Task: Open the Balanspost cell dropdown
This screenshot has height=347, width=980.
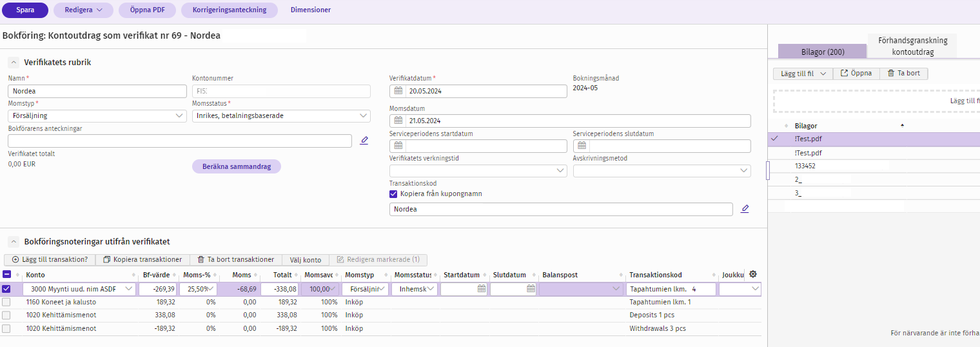Action: 617,289
